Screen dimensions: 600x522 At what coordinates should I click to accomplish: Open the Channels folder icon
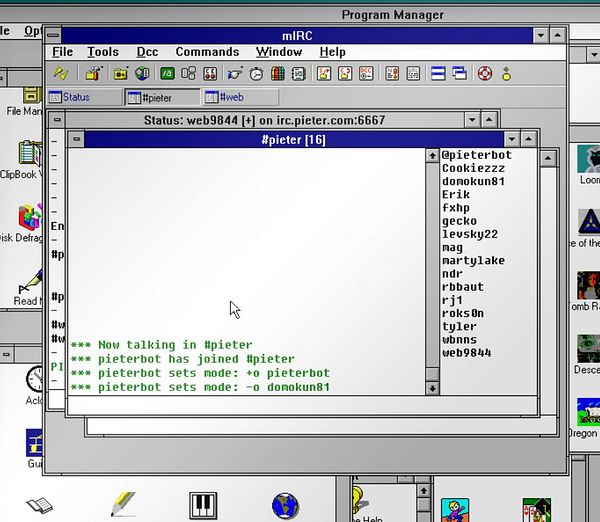click(121, 73)
